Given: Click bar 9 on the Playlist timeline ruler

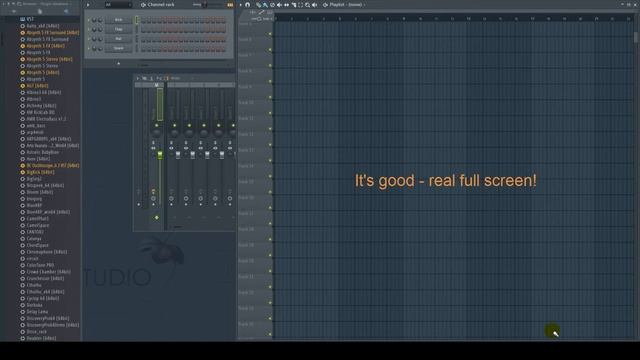Looking at the screenshot, I should pyautogui.click(x=404, y=19).
